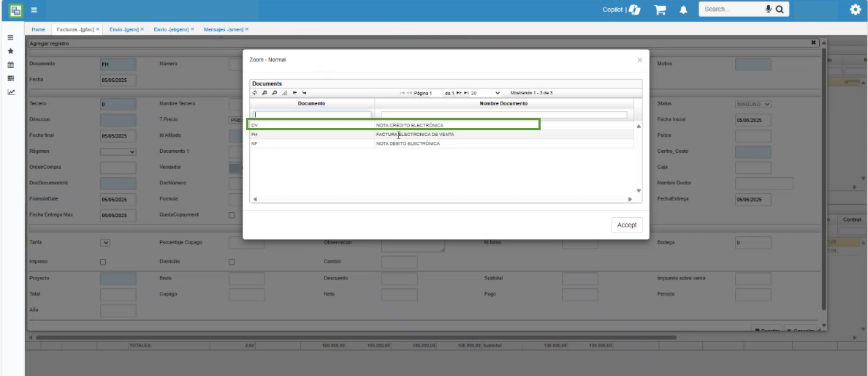Screen dimensions: 868x376
Task: Open settings gear in top right
Action: point(855,10)
